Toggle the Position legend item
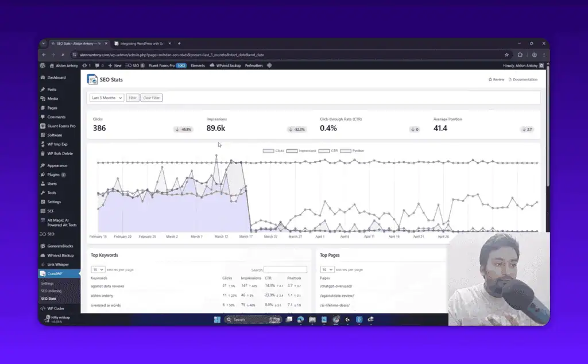Viewport: 588px width, 364px height. [352, 150]
